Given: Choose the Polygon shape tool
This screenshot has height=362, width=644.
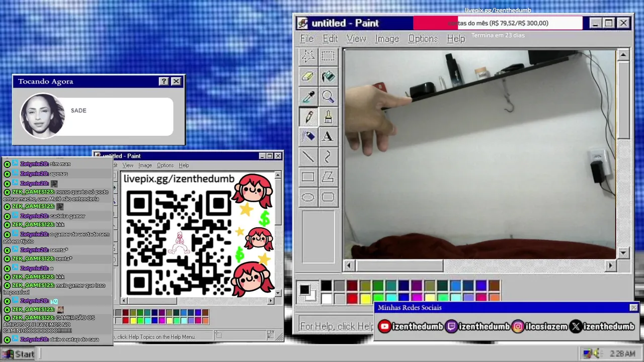Looking at the screenshot, I should pyautogui.click(x=328, y=177).
